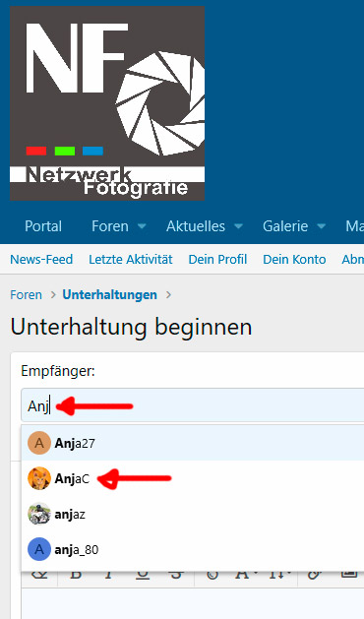Image resolution: width=364 pixels, height=619 pixels.
Task: Expand the Aktuelles dropdown arrow
Action: (238, 226)
